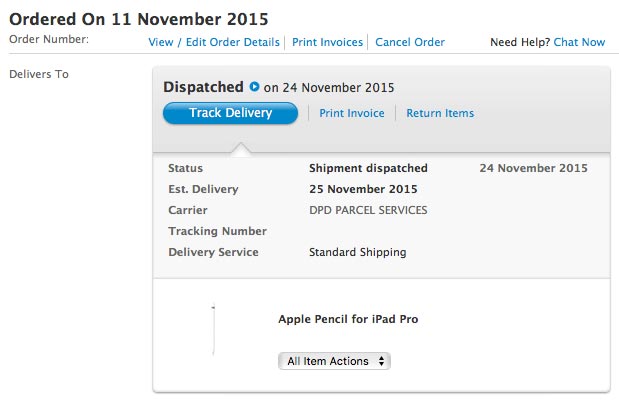Click the Ordered On 11 November 2015 heading
Screen dimensions: 619x401
tap(138, 19)
